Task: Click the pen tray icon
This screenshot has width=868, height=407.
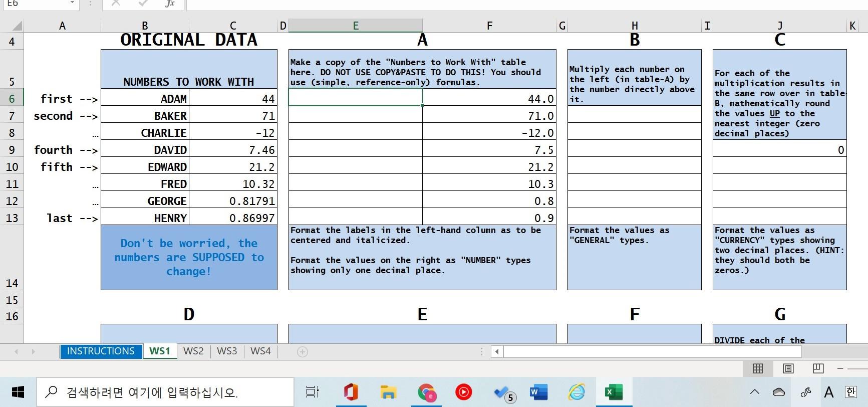Action: click(806, 392)
